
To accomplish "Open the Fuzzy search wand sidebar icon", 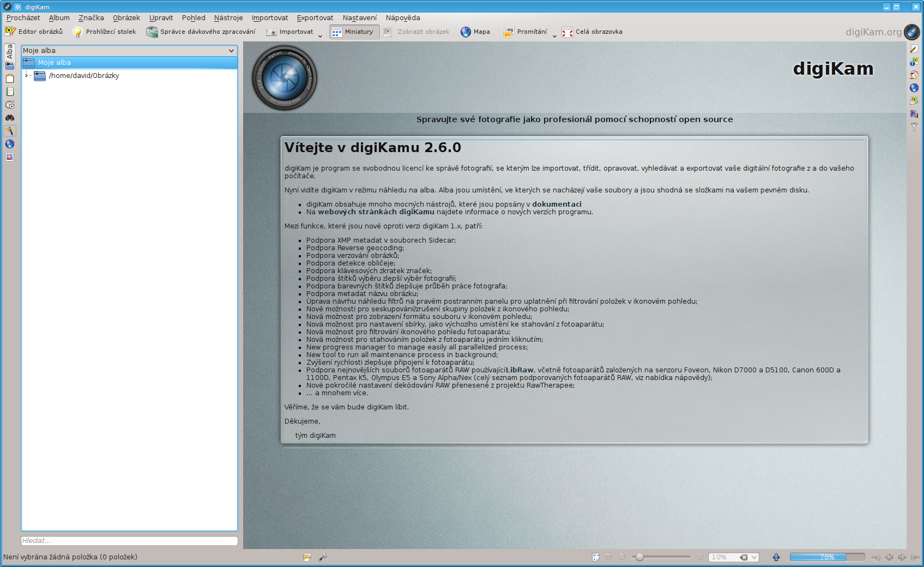I will point(10,131).
